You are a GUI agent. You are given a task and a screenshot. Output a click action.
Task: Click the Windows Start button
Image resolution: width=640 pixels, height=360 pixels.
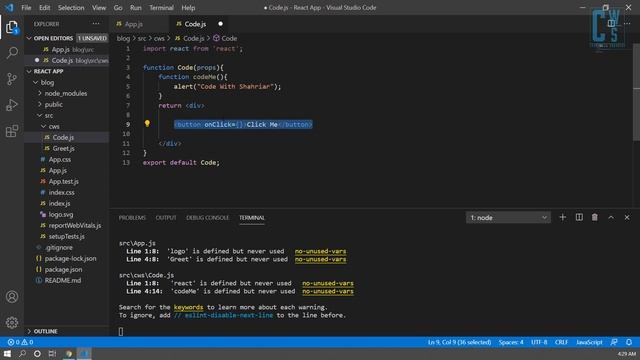[x=7, y=353]
